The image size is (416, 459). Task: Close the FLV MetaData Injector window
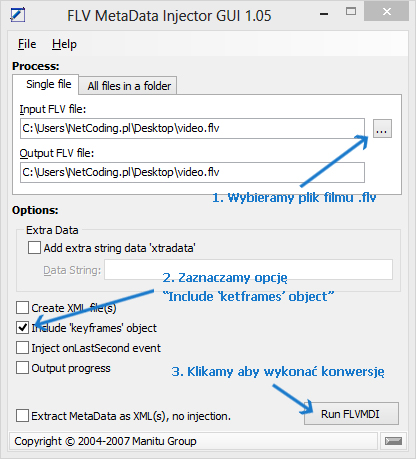coord(387,12)
